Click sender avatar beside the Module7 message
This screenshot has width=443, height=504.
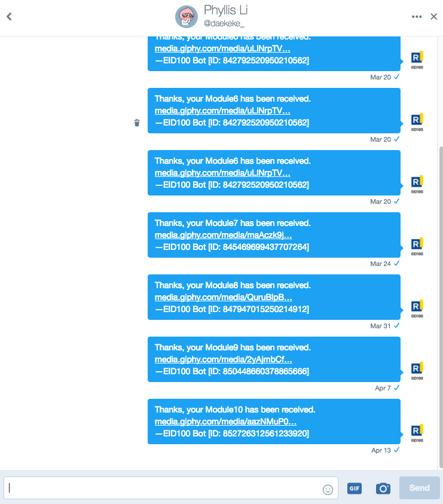click(x=417, y=246)
